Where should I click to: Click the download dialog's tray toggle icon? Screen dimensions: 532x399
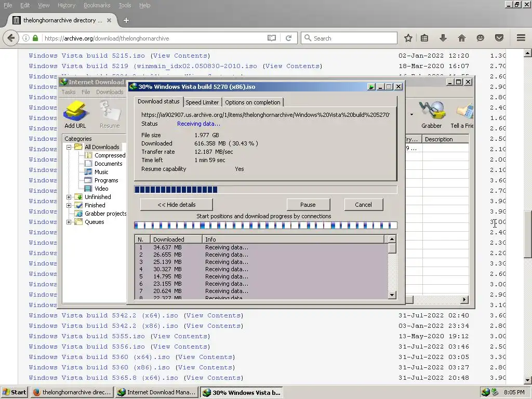tap(371, 87)
